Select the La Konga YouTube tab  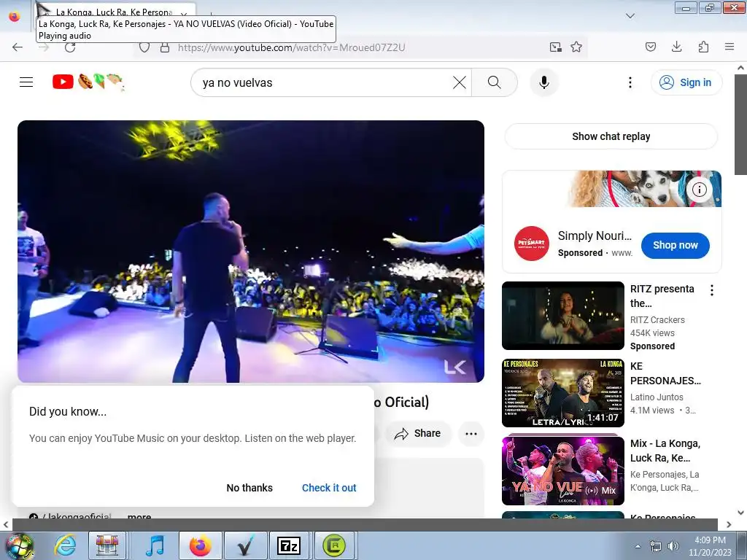point(113,12)
